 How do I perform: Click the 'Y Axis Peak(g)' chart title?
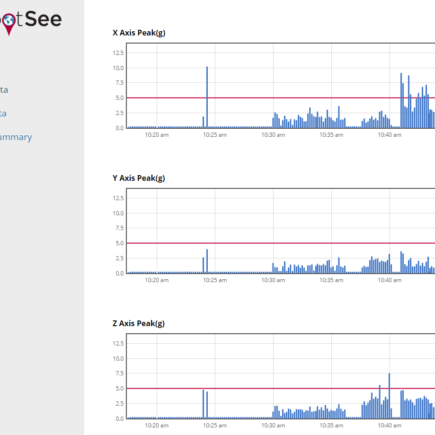[x=139, y=178]
